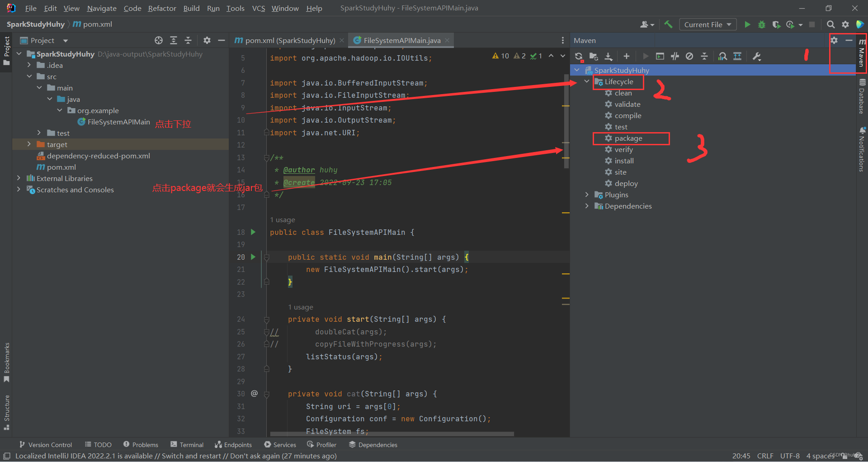
Task: Open the Refactor menu
Action: click(x=162, y=8)
